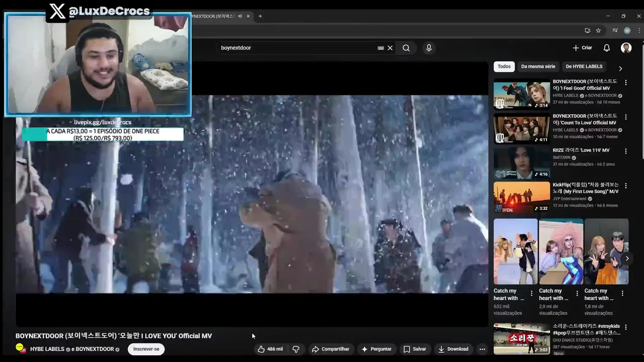Click the YouTube search magnifier button
This screenshot has height=362, width=644.
[406, 48]
